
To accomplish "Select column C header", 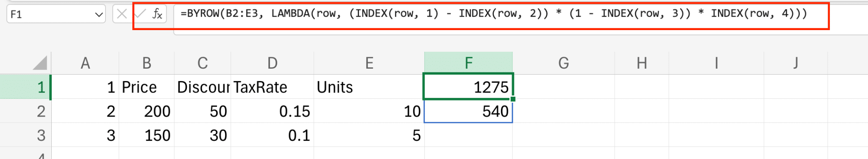I will (203, 63).
